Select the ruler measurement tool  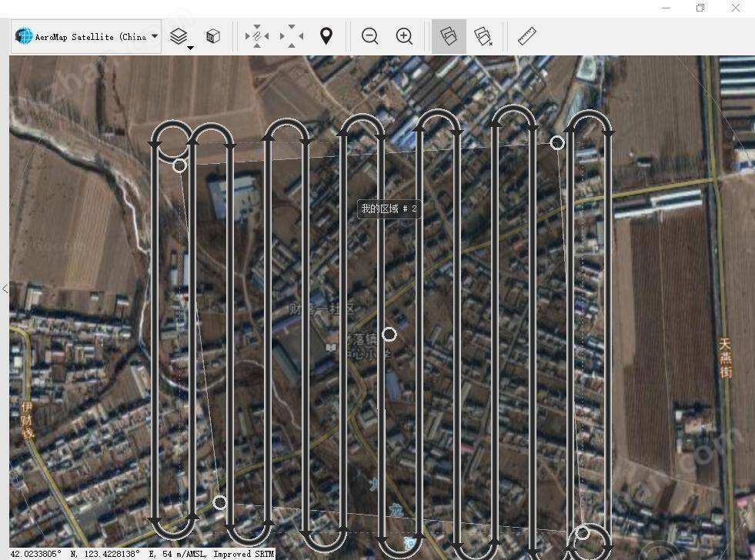[527, 36]
